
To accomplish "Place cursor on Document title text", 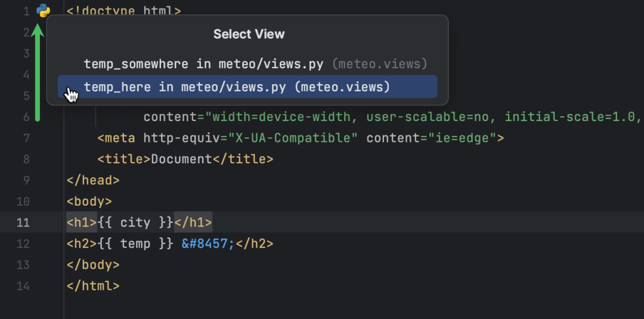I will pos(181,159).
